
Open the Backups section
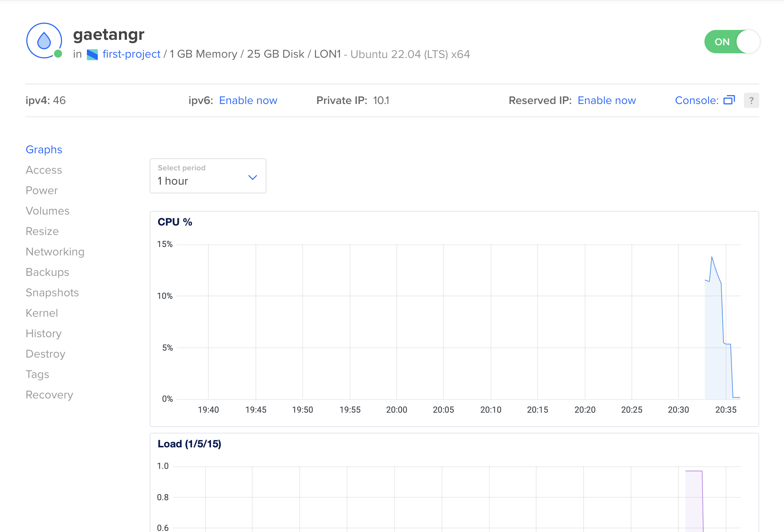coord(47,272)
